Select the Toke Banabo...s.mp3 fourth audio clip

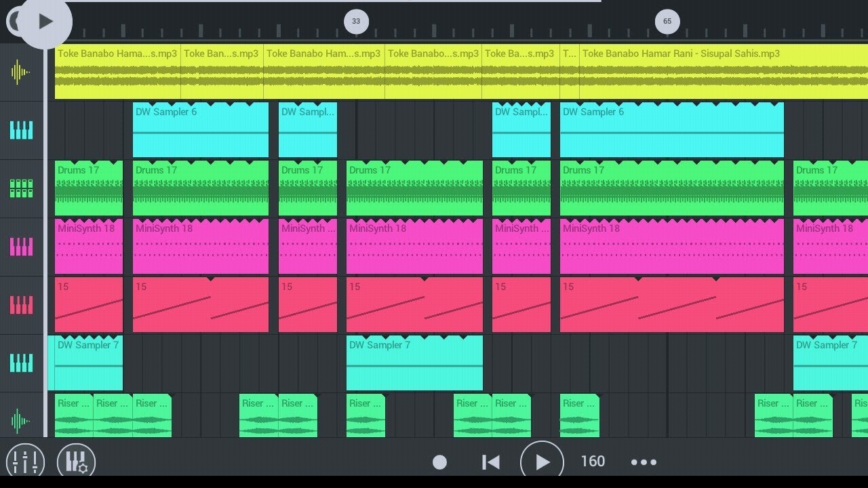pyautogui.click(x=433, y=73)
